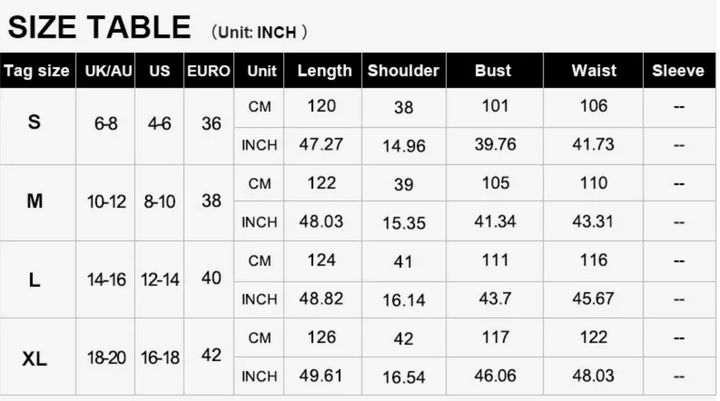Select the EURO column header
Image resolution: width=720 pixels, height=401 pixels.
coord(210,71)
